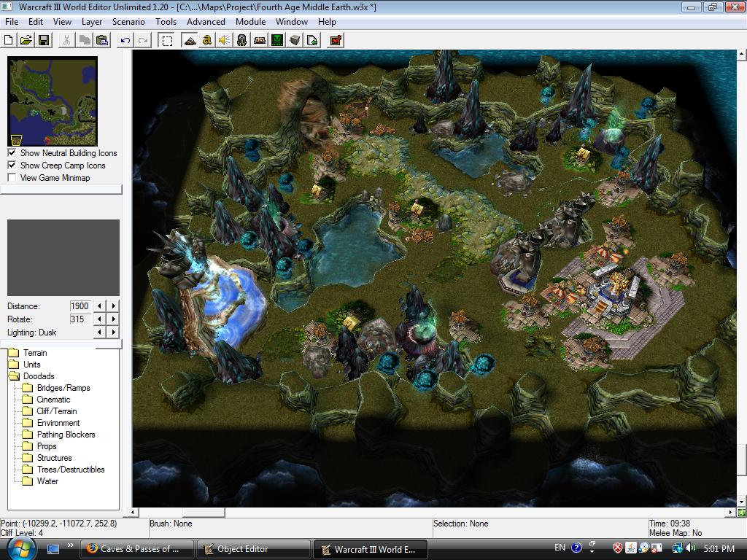Screen dimensions: 747x560
Task: Check the View Game Minimap checkbox
Action: pyautogui.click(x=12, y=178)
